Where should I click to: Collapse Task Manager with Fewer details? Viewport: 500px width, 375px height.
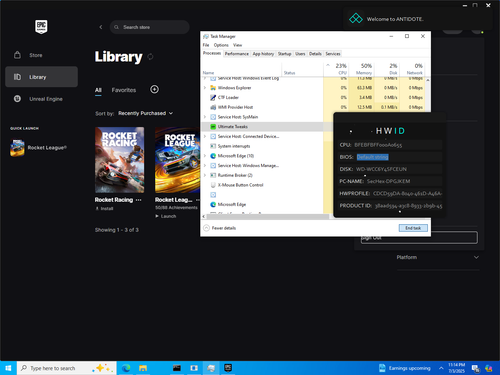(x=220, y=228)
